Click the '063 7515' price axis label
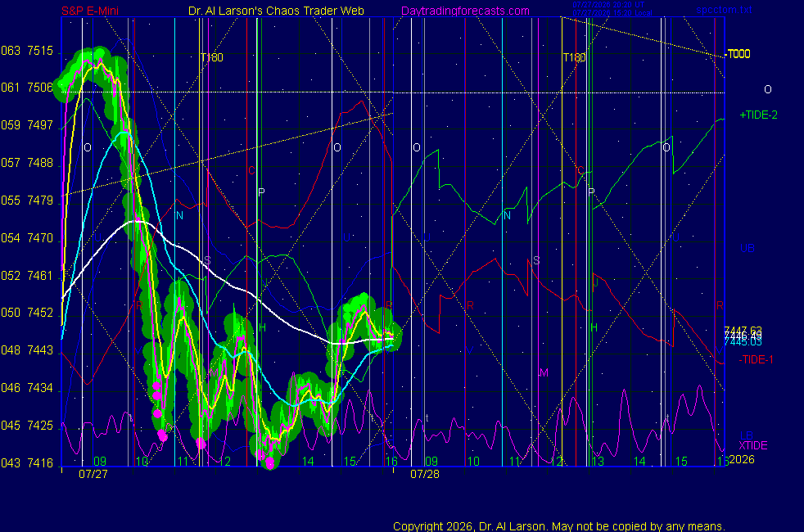 click(x=27, y=51)
